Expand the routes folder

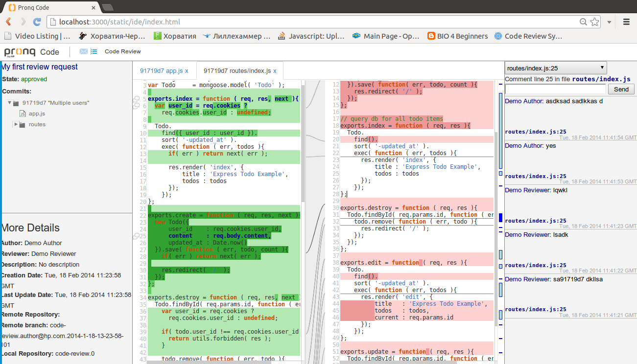[16, 124]
